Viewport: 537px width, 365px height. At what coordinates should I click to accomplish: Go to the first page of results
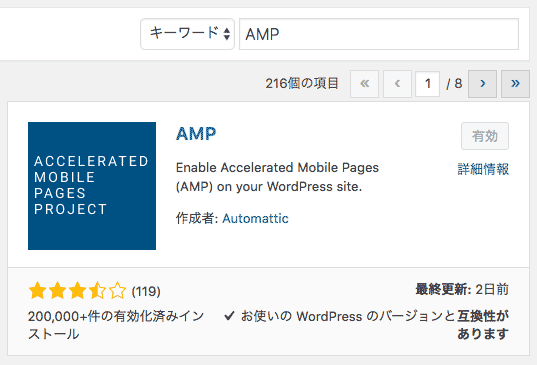(364, 84)
